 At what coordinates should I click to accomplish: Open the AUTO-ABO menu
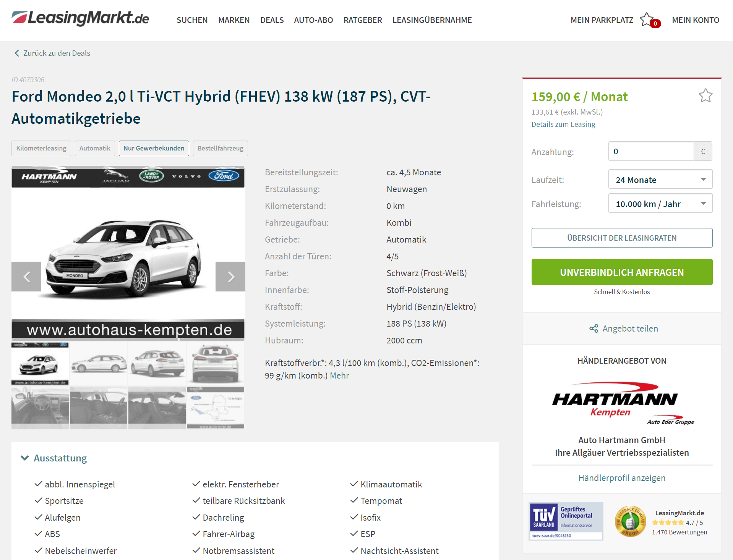(313, 20)
